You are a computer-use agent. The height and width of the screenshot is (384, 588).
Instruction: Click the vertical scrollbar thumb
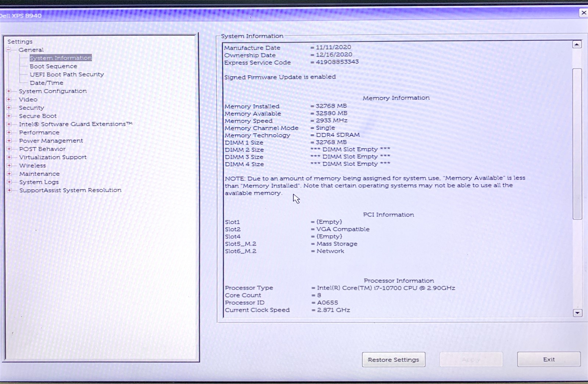coord(577,144)
